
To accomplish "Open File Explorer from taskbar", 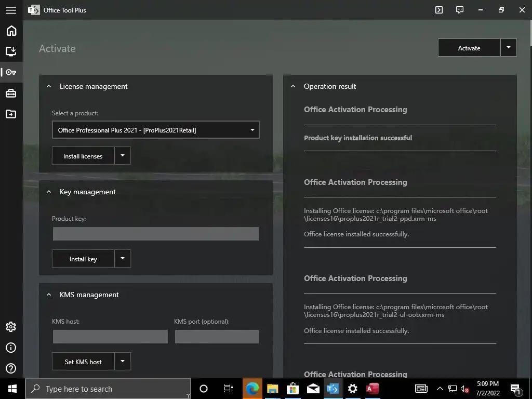I will pyautogui.click(x=272, y=389).
